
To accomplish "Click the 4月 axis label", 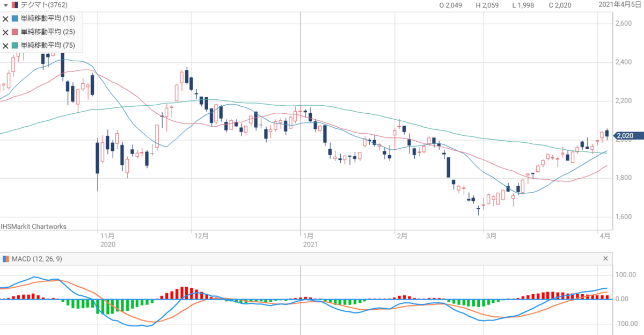I will click(606, 236).
